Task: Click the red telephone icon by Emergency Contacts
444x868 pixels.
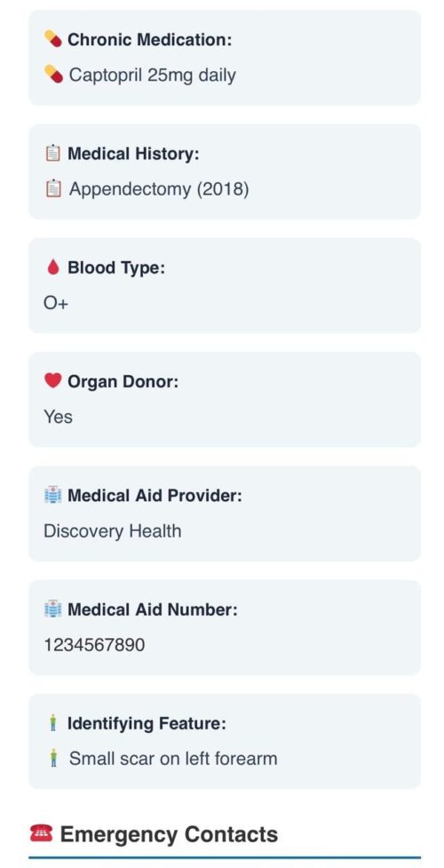Action: [x=41, y=833]
